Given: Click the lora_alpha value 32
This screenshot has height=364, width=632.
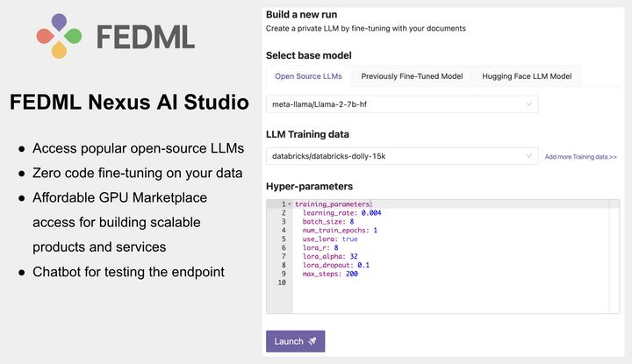Looking at the screenshot, I should coord(354,257).
